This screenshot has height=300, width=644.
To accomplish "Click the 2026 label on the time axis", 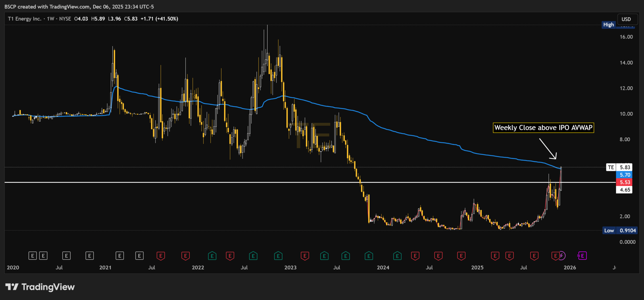I will coord(570,267).
